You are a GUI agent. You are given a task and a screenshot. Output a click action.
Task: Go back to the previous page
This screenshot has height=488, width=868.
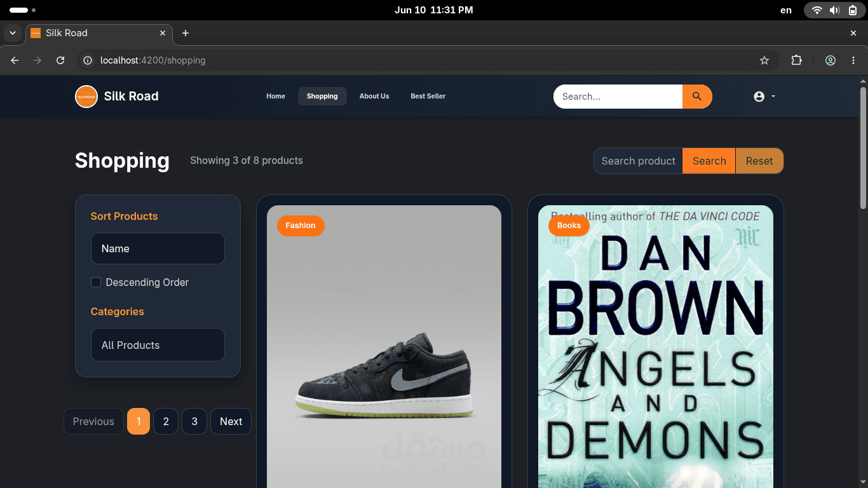click(x=15, y=60)
